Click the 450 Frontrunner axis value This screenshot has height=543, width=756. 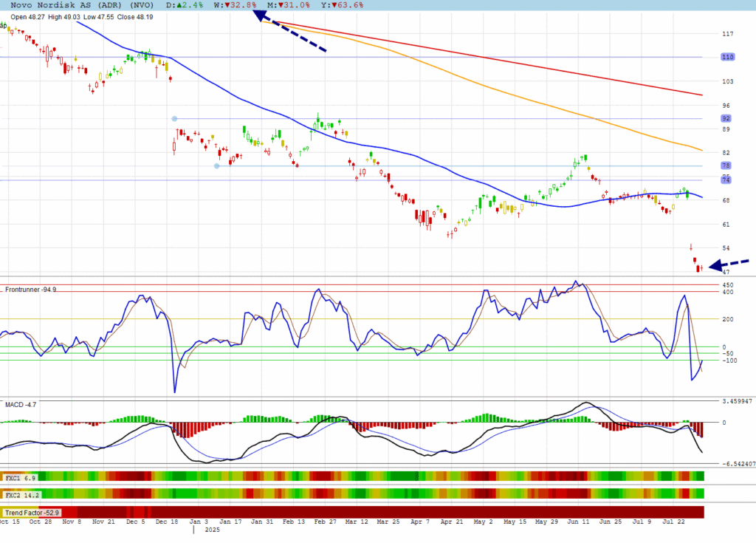point(727,285)
